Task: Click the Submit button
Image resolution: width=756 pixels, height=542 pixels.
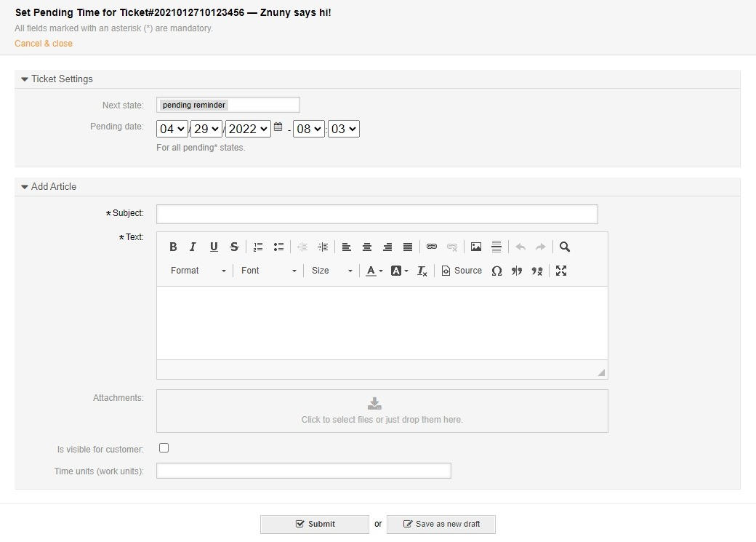Action: point(315,524)
